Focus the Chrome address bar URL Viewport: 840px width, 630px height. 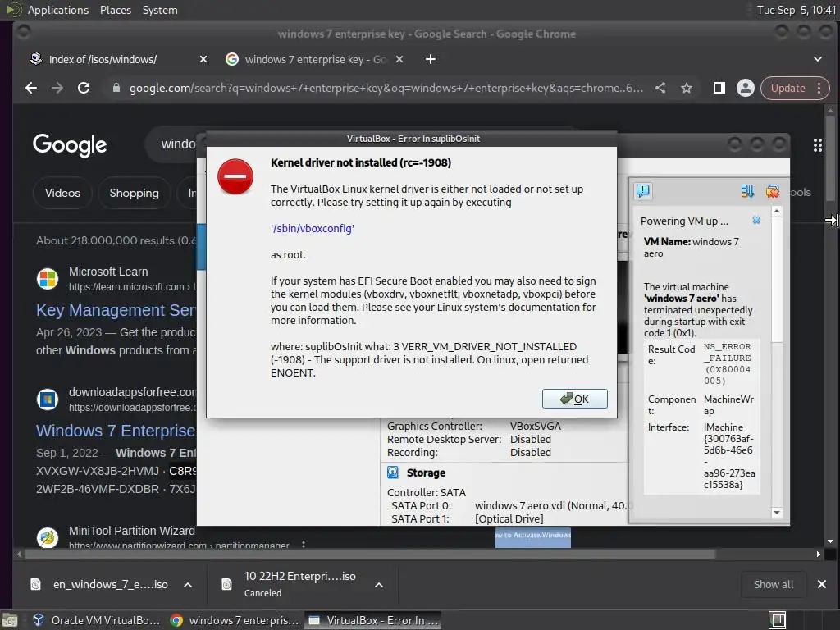[386, 88]
